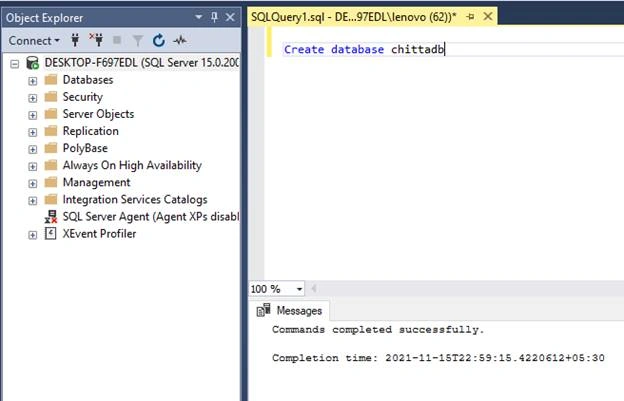The width and height of the screenshot is (624, 401).
Task: Click the Server Objects folder icon
Action: point(51,114)
